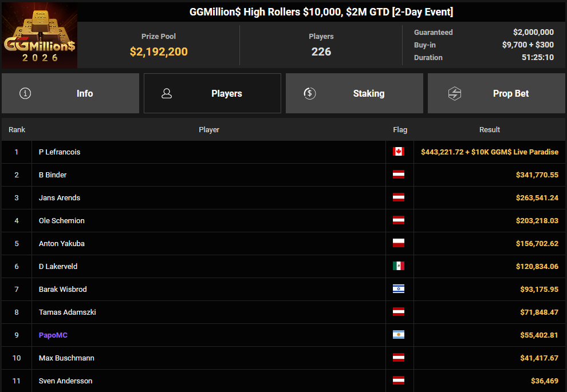
Task: Open the Staking tab
Action: click(354, 93)
